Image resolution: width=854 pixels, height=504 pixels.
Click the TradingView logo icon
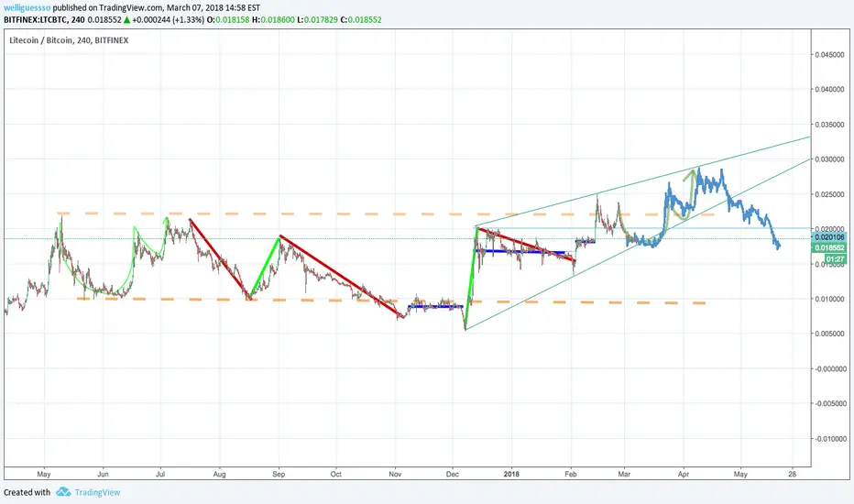coord(63,491)
